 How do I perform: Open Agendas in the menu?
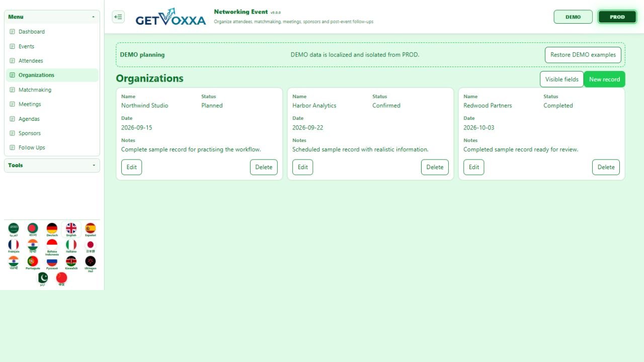point(52,119)
